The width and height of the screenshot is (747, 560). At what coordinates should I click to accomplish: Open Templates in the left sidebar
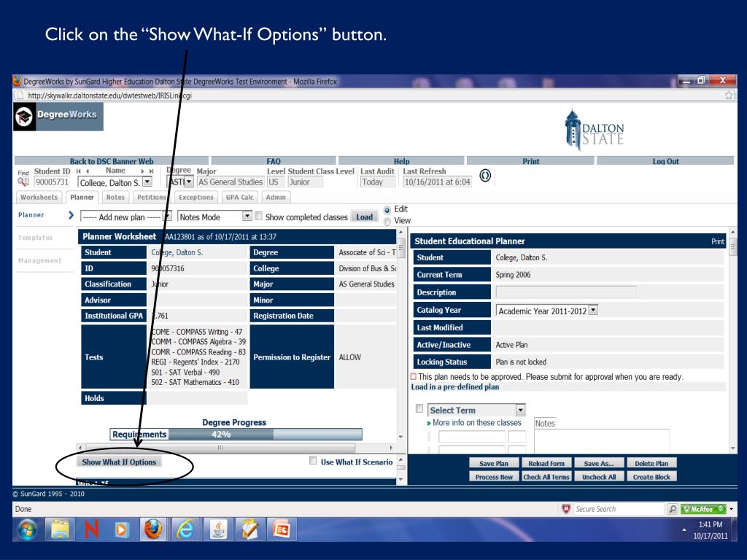35,238
